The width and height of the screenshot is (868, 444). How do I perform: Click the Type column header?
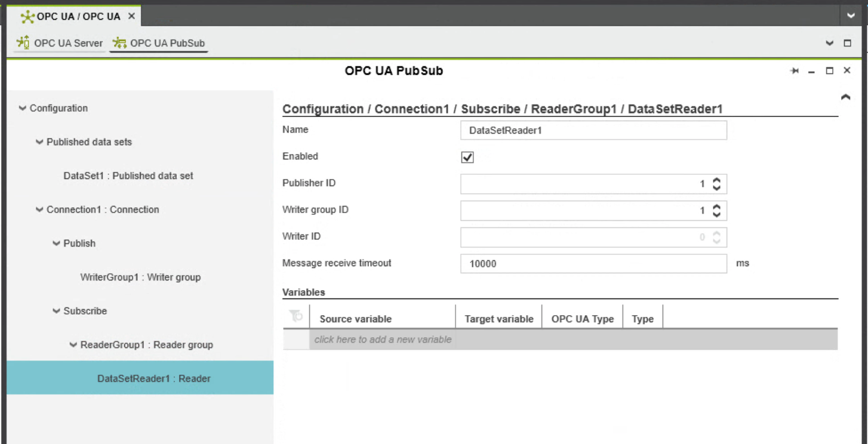click(643, 319)
